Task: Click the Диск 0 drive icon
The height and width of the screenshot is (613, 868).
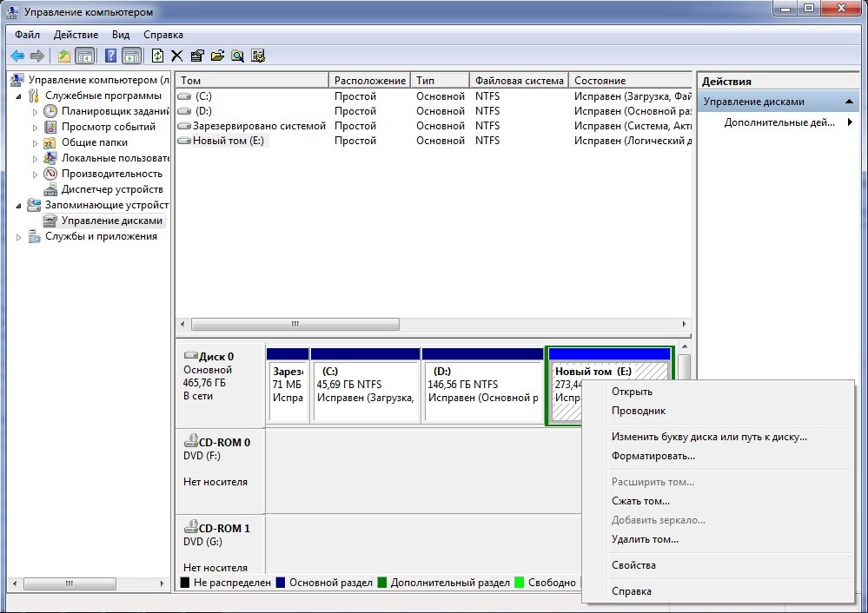Action: pos(191,355)
